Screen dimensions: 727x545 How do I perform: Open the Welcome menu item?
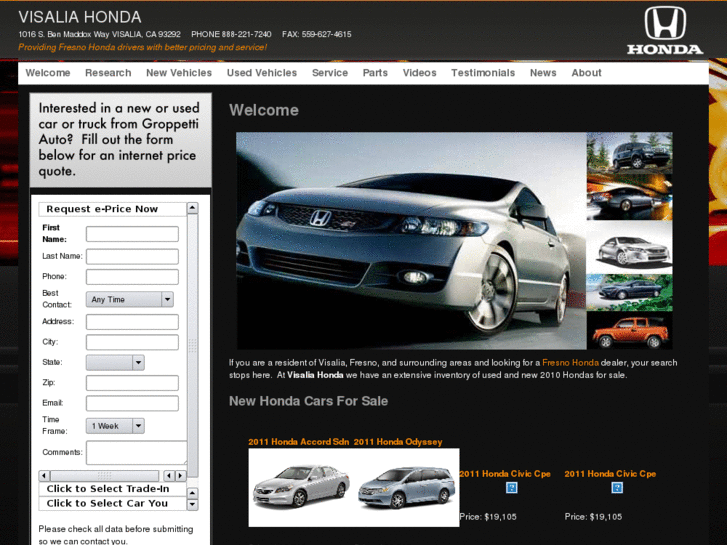48,73
